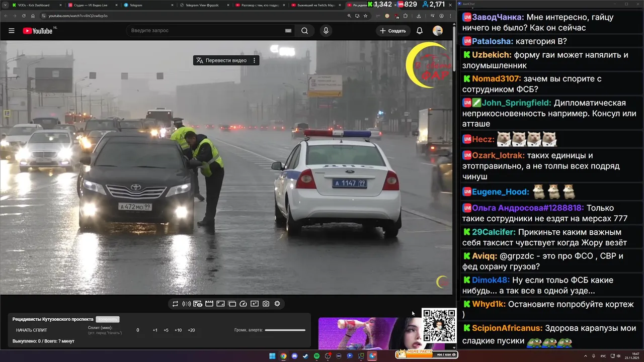
Task: Open the YouTube hamburger guide menu
Action: [12, 31]
